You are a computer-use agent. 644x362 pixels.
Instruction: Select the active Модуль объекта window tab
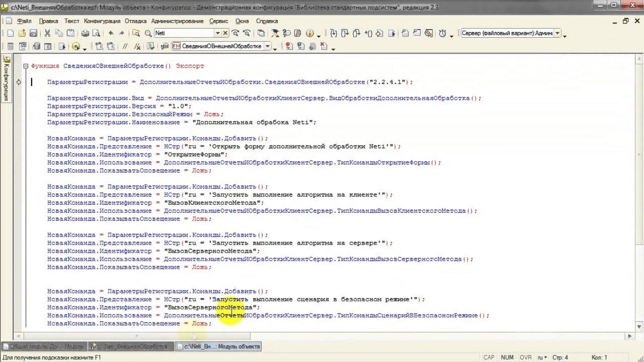(x=218, y=346)
